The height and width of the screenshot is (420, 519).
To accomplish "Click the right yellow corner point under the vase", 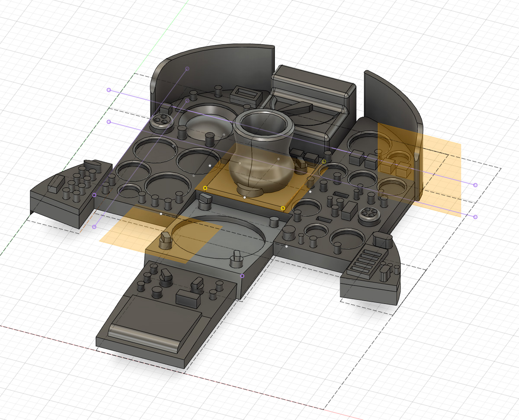I will pyautogui.click(x=283, y=208).
